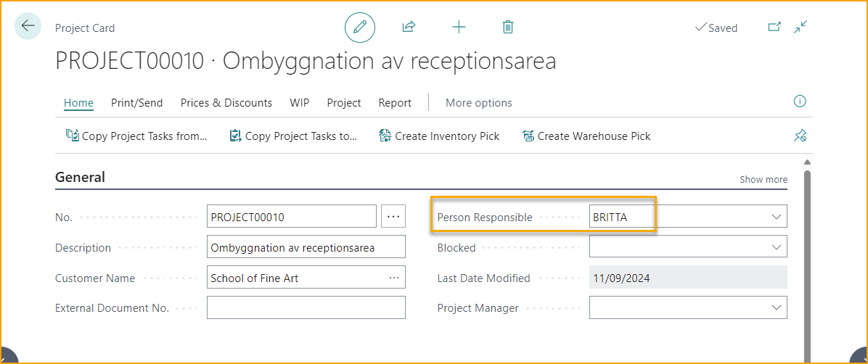Click the share icon
868x364 pixels.
coord(409,28)
